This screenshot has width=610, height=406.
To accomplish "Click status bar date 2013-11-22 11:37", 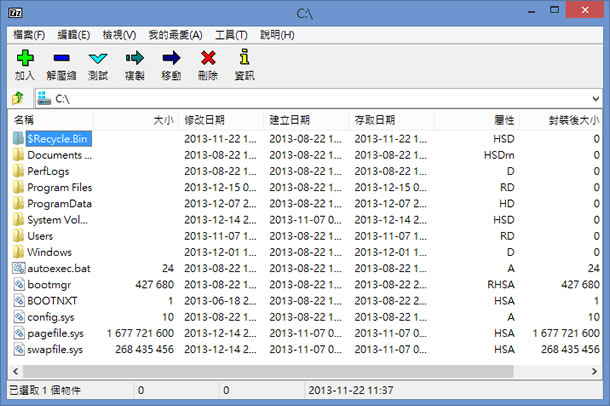I will pyautogui.click(x=351, y=390).
